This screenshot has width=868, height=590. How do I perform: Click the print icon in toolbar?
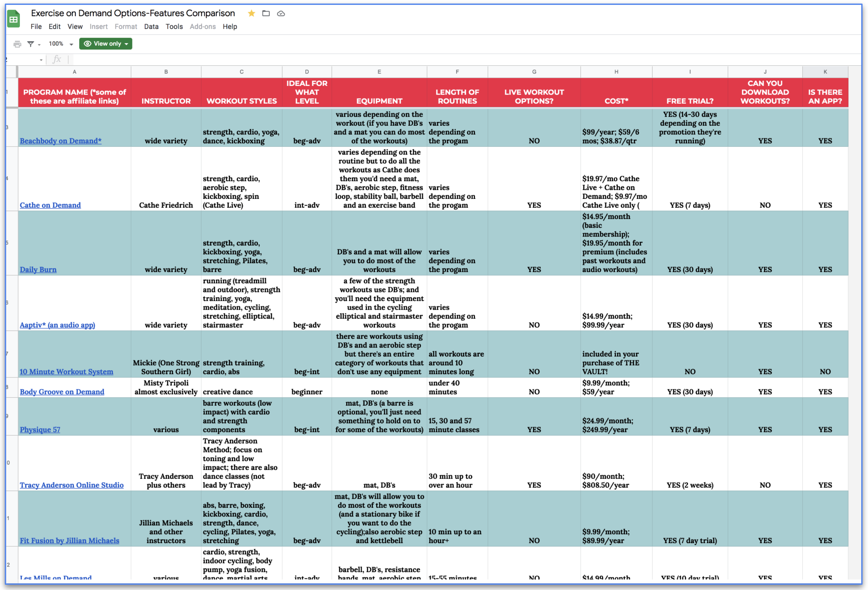tap(17, 44)
